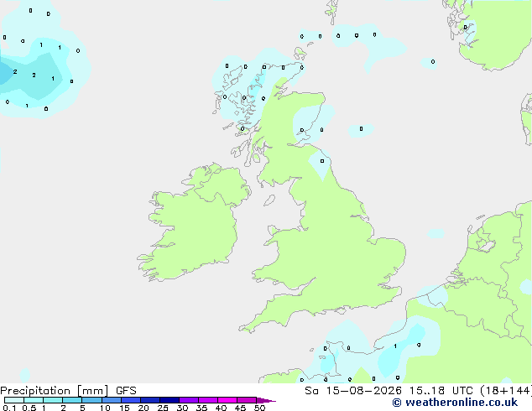Screen dimensions: 532x411
Task: Click the 0.1–0.5 mm lightest legend swatch
Action: (14, 400)
